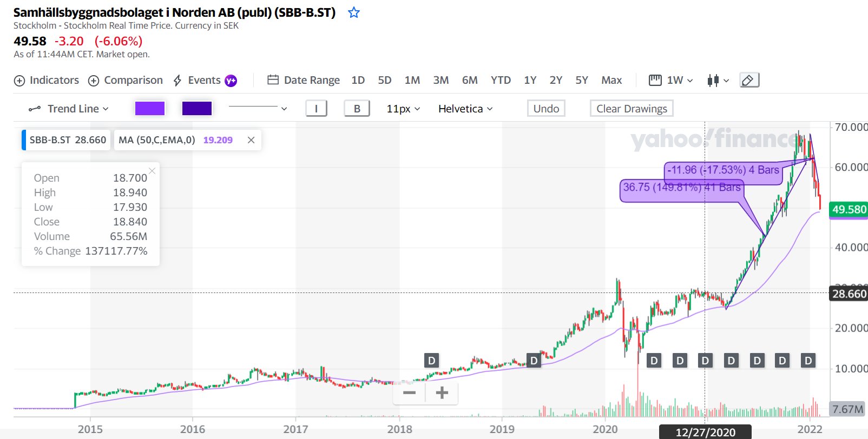The height and width of the screenshot is (439, 868).
Task: Toggle italic text formatting
Action: point(317,109)
